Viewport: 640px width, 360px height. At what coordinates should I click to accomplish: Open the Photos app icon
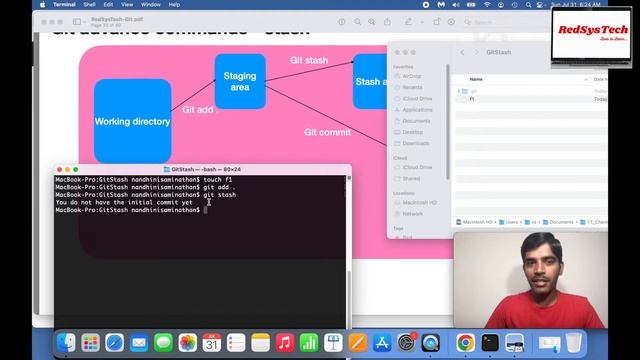pyautogui.click(x=187, y=343)
